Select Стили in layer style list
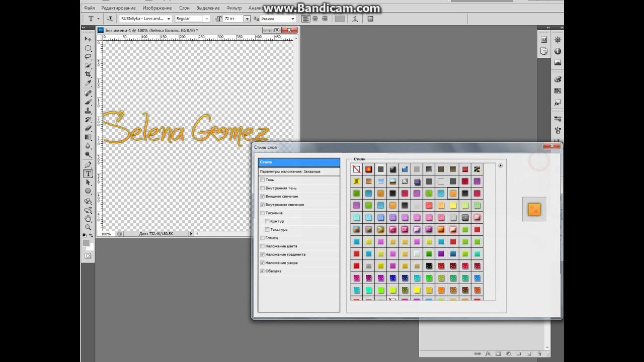The width and height of the screenshot is (644, 362). click(x=299, y=162)
